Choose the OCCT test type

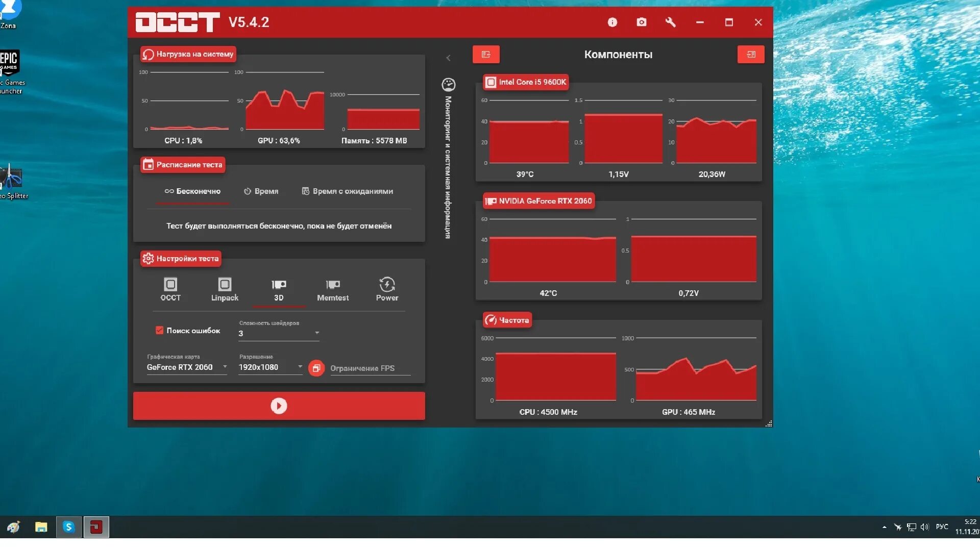click(x=170, y=290)
